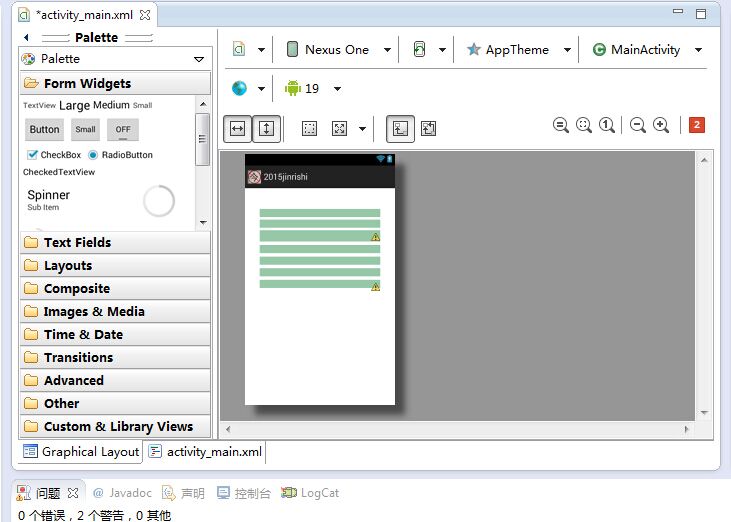Click the configuration file icon in toolbar
This screenshot has height=522, width=731.
tap(239, 49)
